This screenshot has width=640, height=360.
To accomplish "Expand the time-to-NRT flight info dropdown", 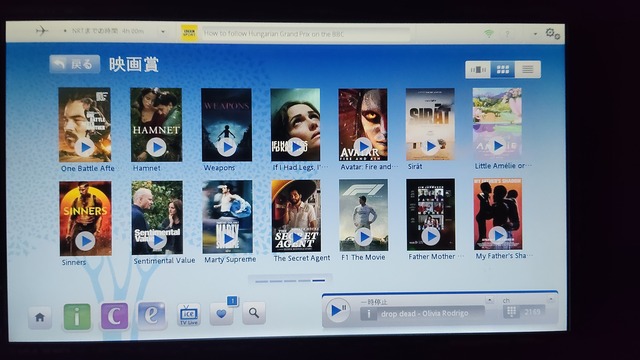I will coord(163,31).
